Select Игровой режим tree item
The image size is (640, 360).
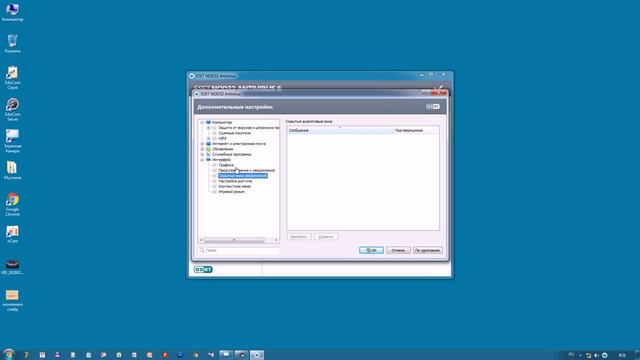(x=231, y=191)
